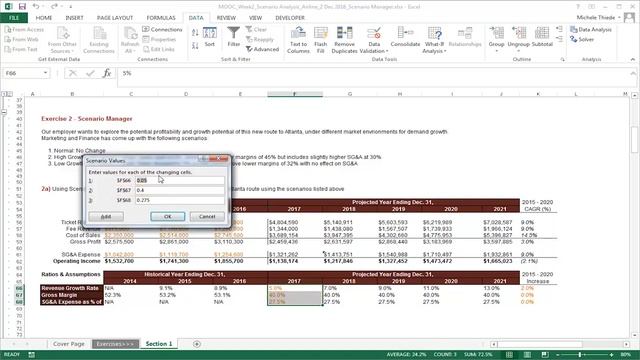The width and height of the screenshot is (640, 360).
Task: Click Cancel in Scenario Values dialog
Action: (207, 217)
